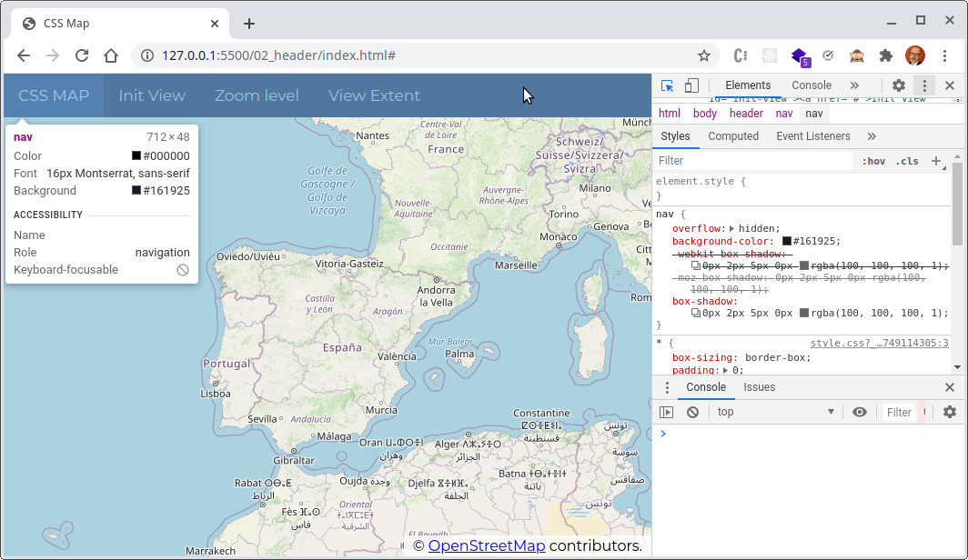
Task: Switch to the Computed tab
Action: click(733, 136)
